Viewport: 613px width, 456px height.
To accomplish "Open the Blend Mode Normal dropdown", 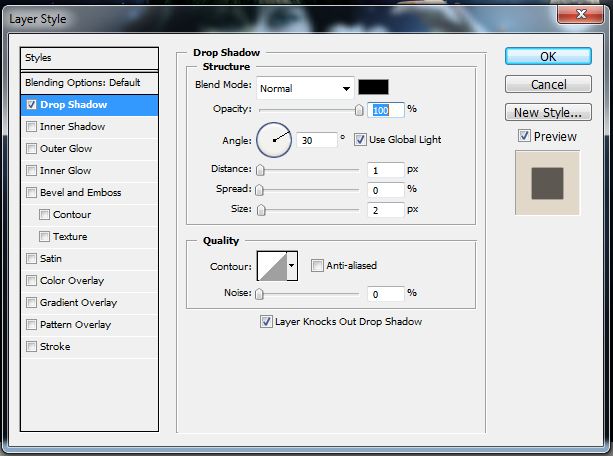I will [x=305, y=88].
